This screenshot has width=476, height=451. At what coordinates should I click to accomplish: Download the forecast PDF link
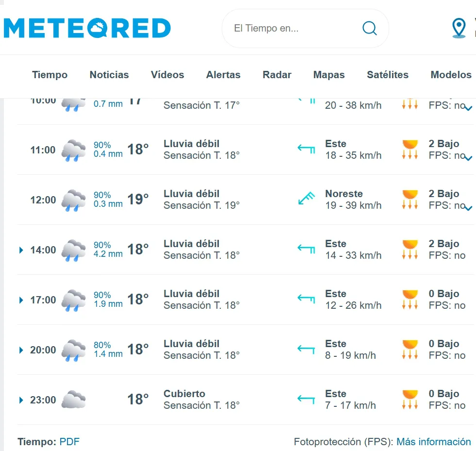(69, 442)
